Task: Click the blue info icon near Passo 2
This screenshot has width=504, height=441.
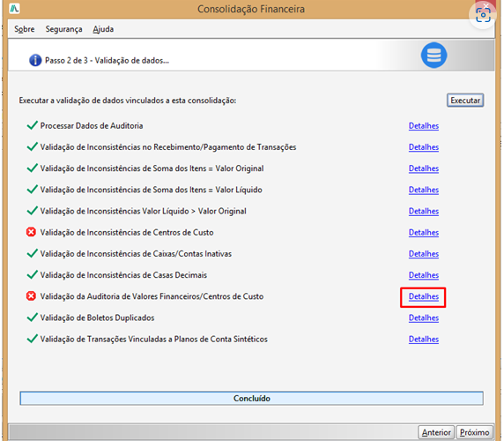Action: 35,60
